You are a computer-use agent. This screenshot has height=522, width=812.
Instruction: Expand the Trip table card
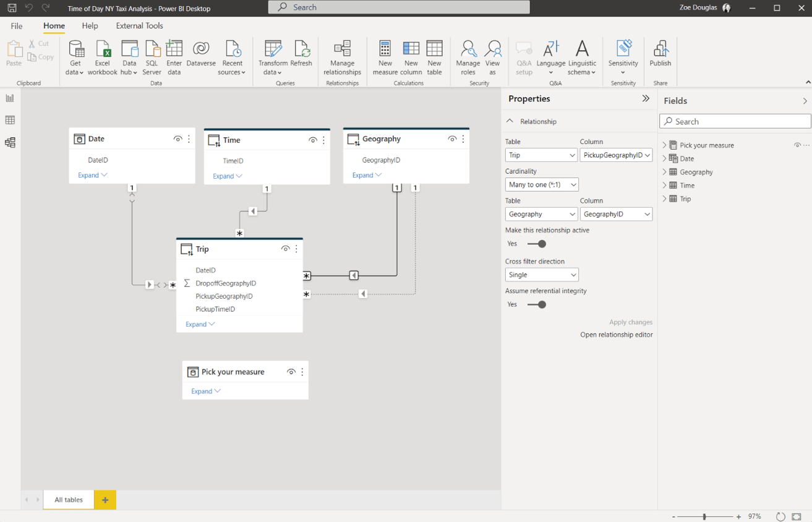(200, 324)
